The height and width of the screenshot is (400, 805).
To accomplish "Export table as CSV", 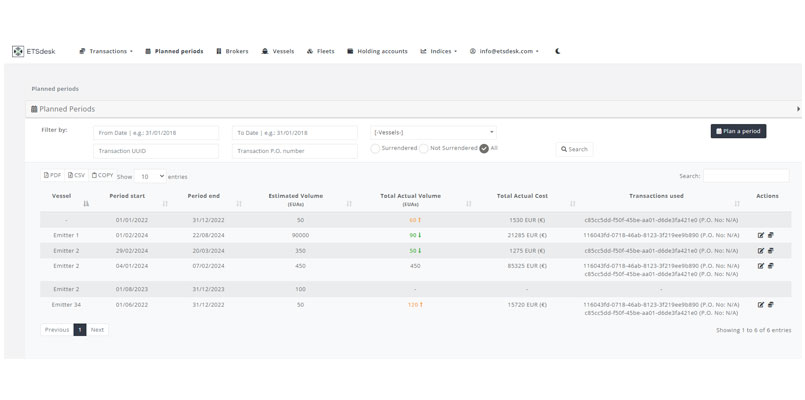I will click(77, 175).
